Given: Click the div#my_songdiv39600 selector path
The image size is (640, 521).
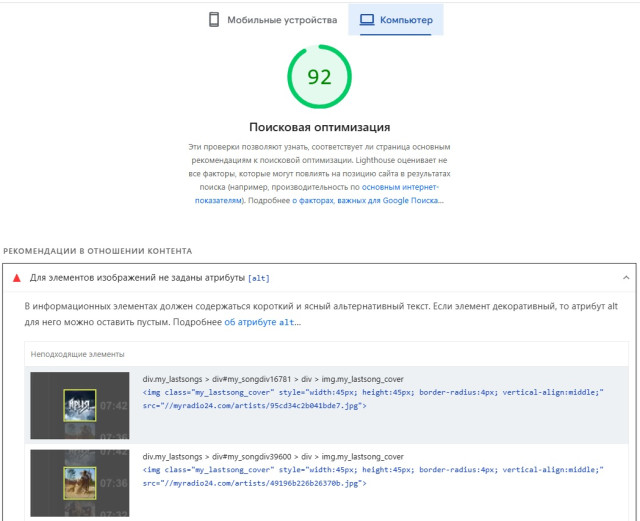Looking at the screenshot, I should tap(273, 456).
